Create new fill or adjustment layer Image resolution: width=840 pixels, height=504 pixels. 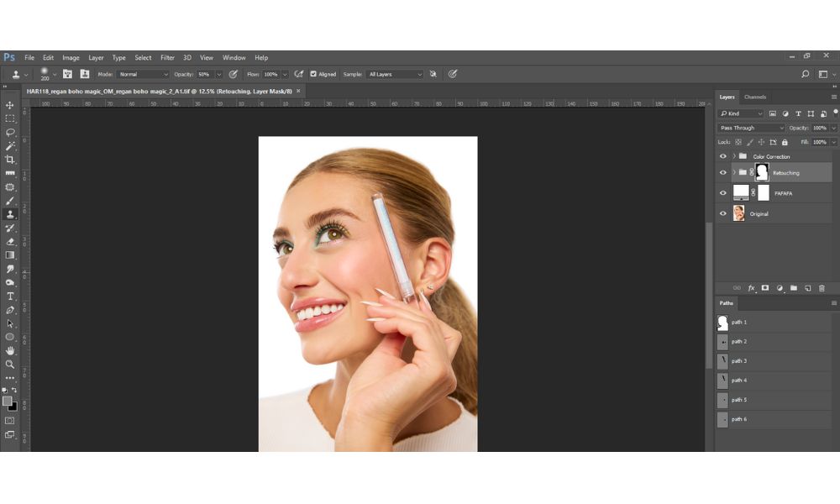point(780,288)
